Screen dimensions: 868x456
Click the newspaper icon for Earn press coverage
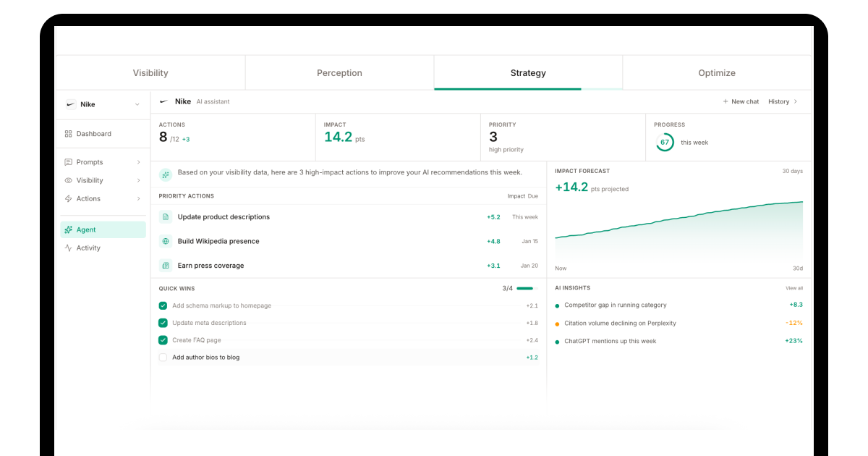[166, 266]
